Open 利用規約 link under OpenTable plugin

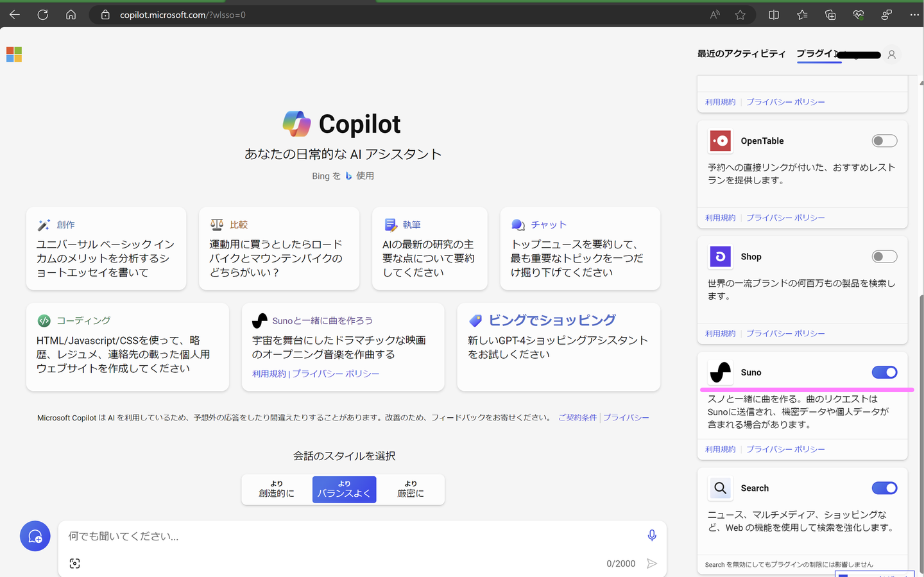coord(720,218)
